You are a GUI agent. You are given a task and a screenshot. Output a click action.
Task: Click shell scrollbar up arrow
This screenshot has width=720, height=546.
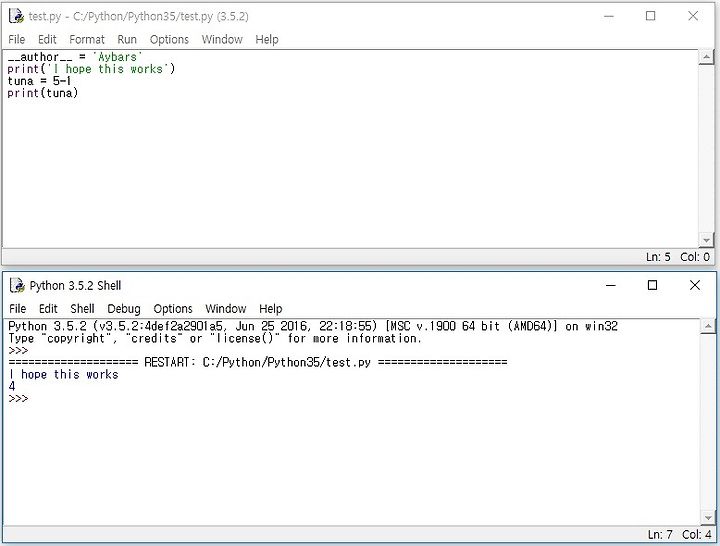[x=708, y=326]
